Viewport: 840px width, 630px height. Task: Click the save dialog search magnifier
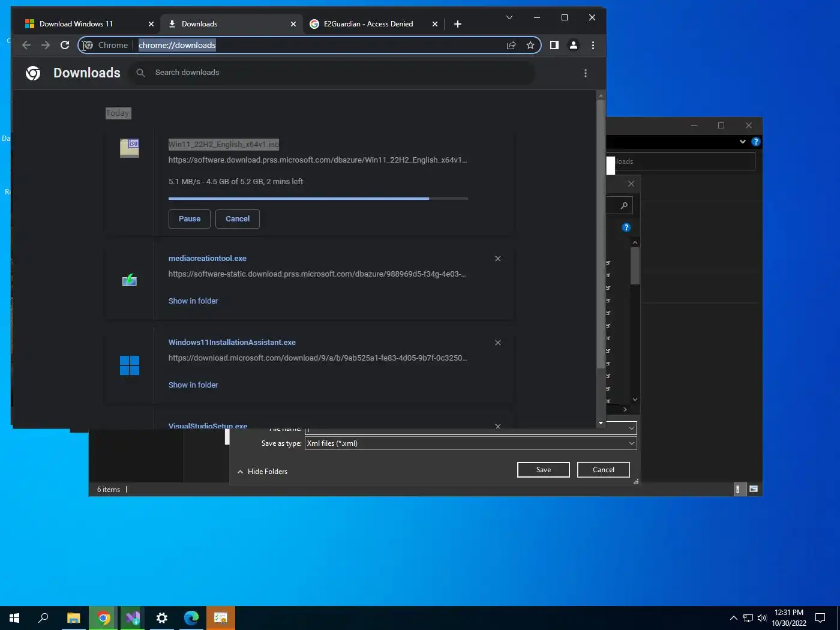pyautogui.click(x=624, y=206)
